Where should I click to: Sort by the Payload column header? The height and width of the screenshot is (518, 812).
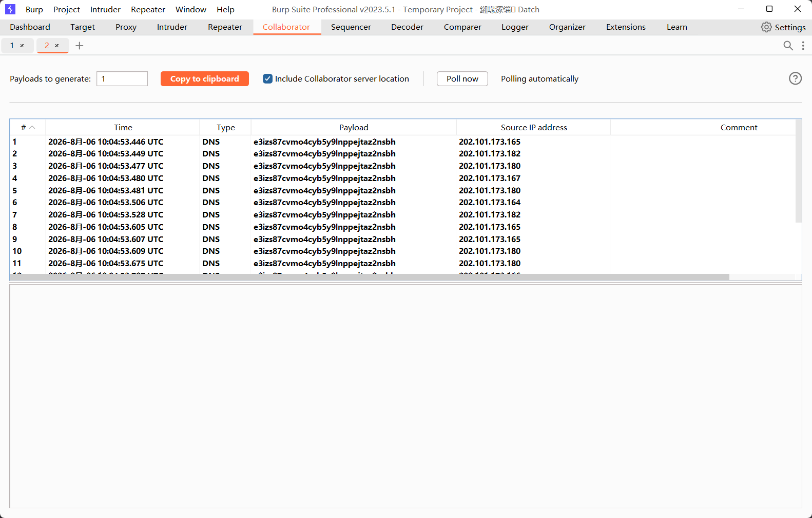[354, 127]
